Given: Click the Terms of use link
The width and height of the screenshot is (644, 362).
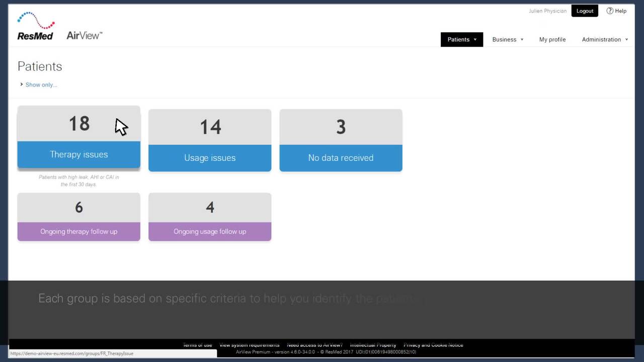Looking at the screenshot, I should [197, 345].
